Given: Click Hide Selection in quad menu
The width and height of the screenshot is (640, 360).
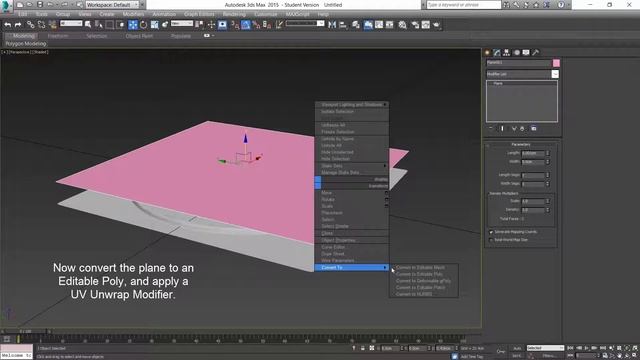Looking at the screenshot, I should click(x=335, y=159).
